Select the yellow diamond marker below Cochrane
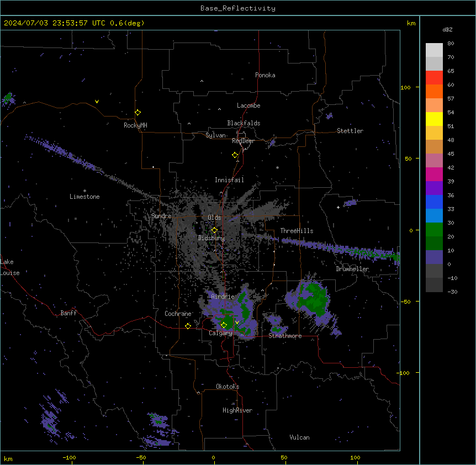 click(x=188, y=326)
